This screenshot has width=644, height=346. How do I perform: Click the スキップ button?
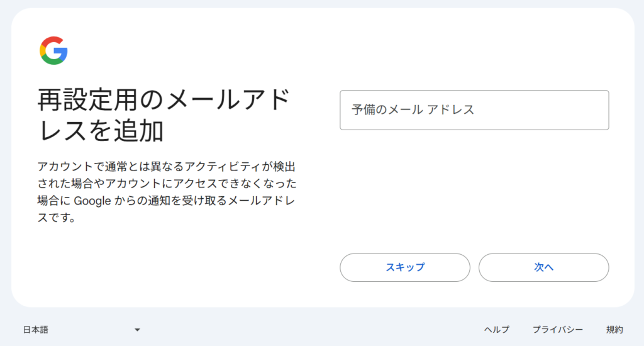point(405,267)
